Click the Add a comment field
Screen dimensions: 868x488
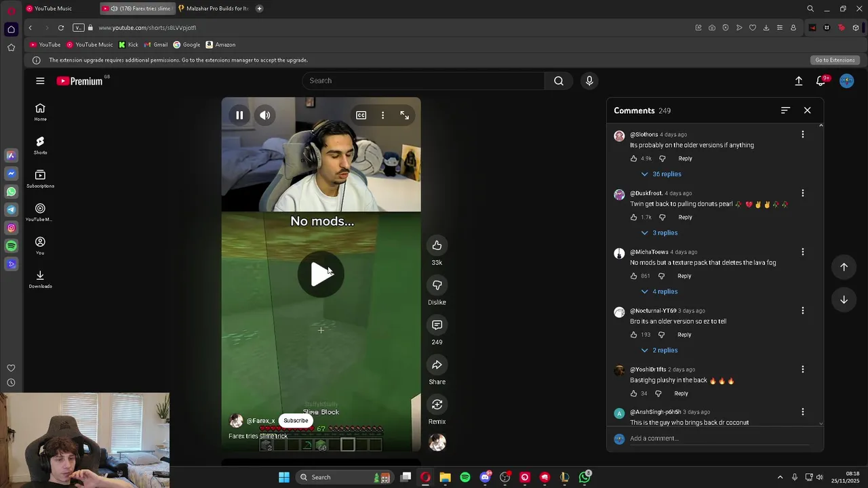tap(719, 439)
